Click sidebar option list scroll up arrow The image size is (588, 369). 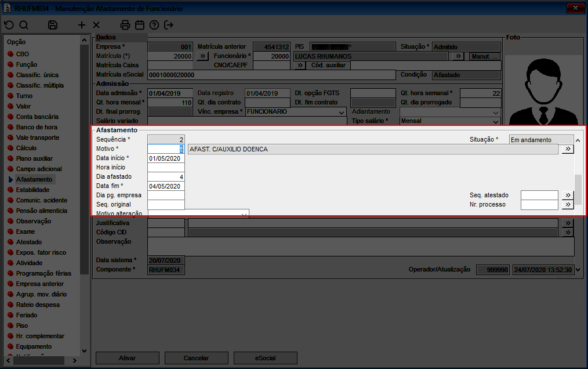(85, 40)
